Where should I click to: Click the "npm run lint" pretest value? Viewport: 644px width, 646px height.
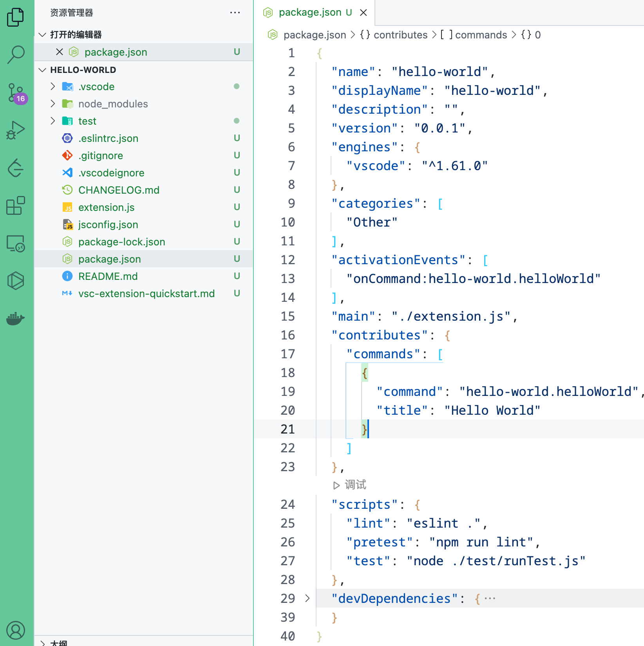coord(481,542)
